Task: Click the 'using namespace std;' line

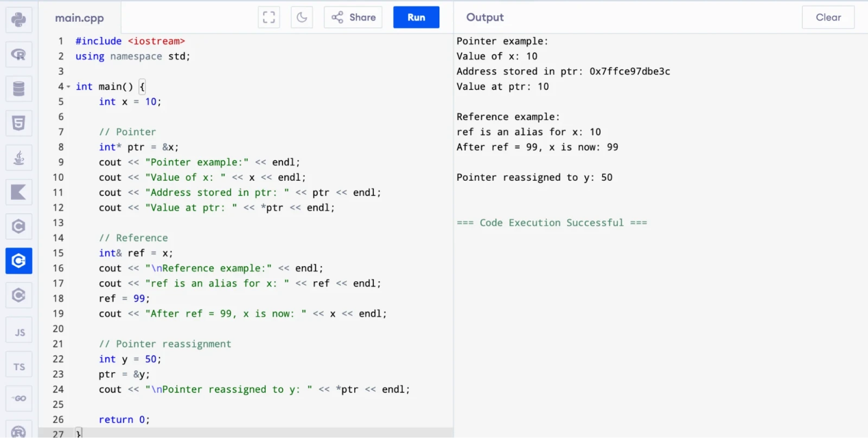Action: pos(133,56)
